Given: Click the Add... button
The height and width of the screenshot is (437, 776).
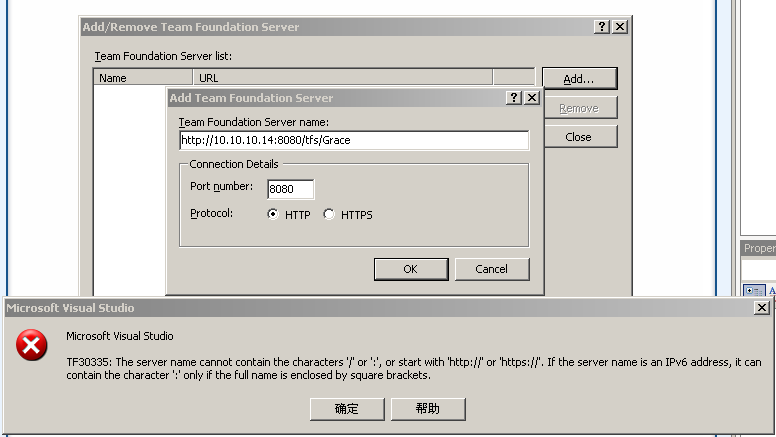Looking at the screenshot, I should [x=579, y=79].
